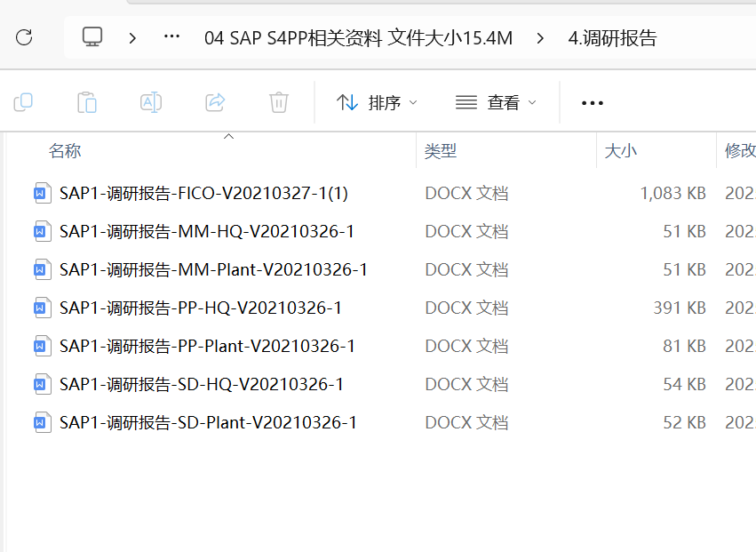The width and height of the screenshot is (756, 552).
Task: Select the 4.调研报告 breadcrumb segment
Action: pyautogui.click(x=612, y=38)
